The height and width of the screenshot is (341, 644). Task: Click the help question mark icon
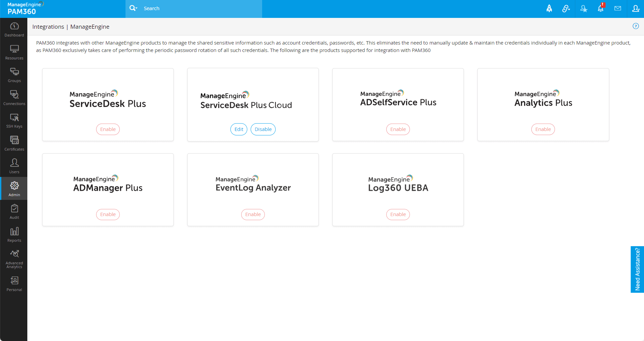tap(636, 26)
